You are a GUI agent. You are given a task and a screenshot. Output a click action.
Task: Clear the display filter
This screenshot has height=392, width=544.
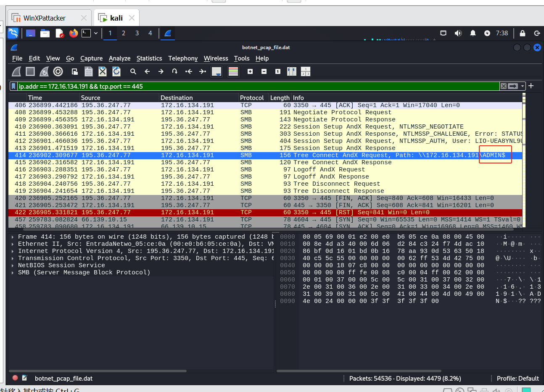click(x=503, y=86)
